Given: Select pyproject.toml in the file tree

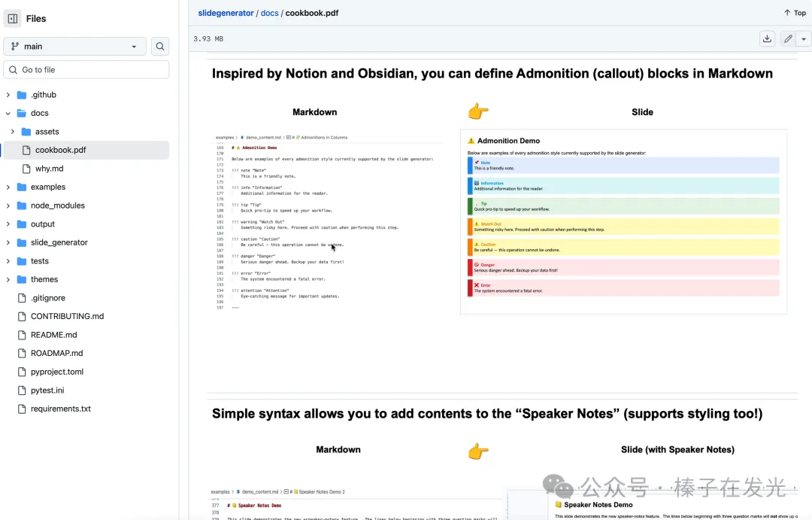Looking at the screenshot, I should [x=56, y=372].
